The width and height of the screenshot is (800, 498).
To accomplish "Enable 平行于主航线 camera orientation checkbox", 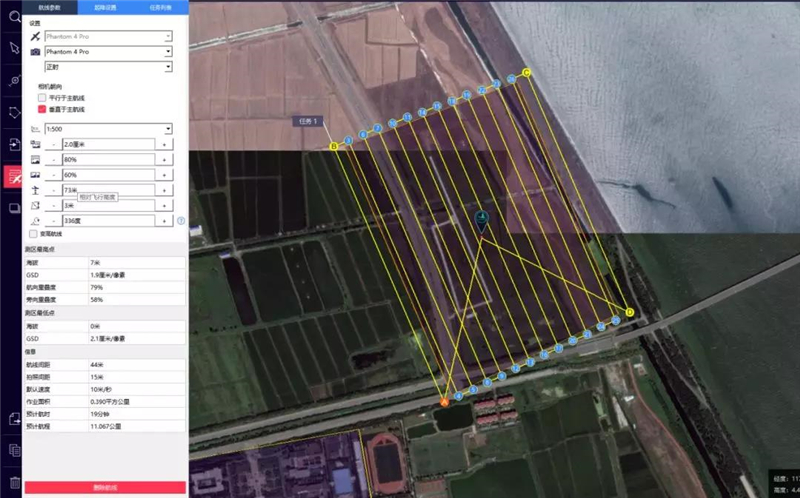I will click(x=41, y=98).
